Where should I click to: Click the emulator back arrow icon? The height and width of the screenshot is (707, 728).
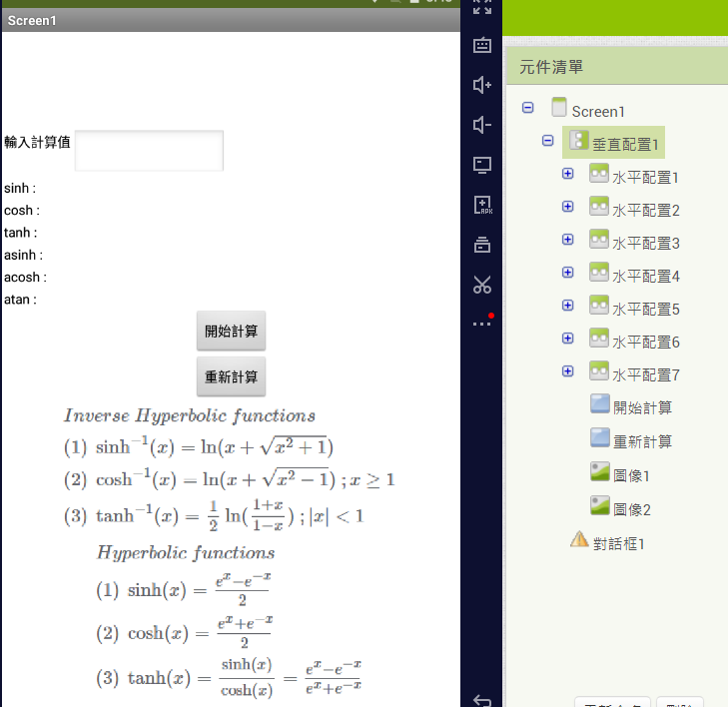point(482,700)
